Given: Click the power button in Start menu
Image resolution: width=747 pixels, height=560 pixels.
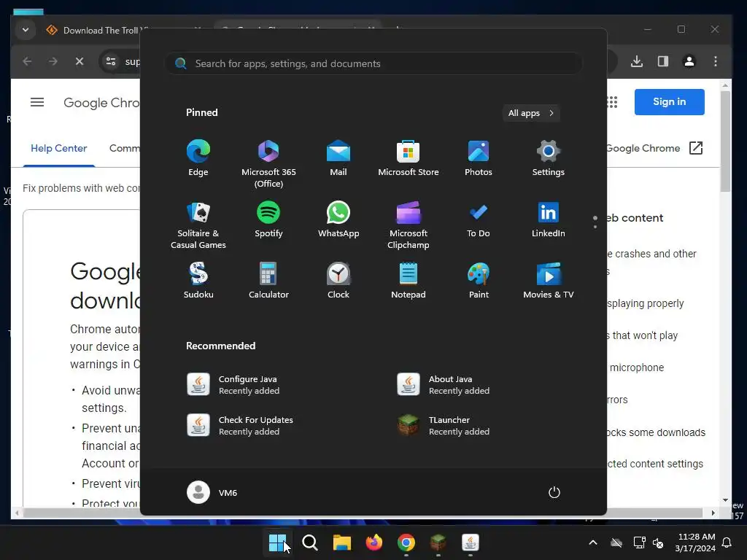Looking at the screenshot, I should click(x=554, y=492).
